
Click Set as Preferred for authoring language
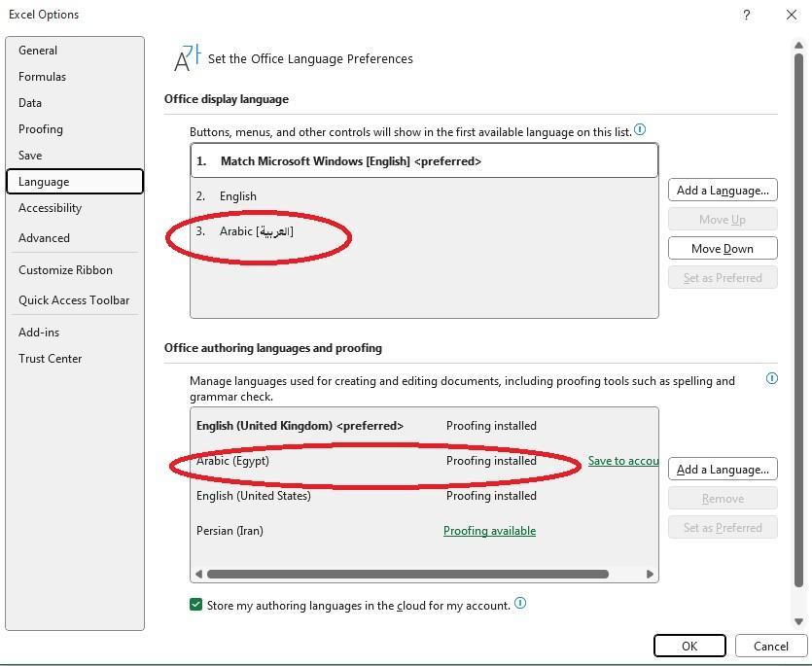[x=723, y=527]
